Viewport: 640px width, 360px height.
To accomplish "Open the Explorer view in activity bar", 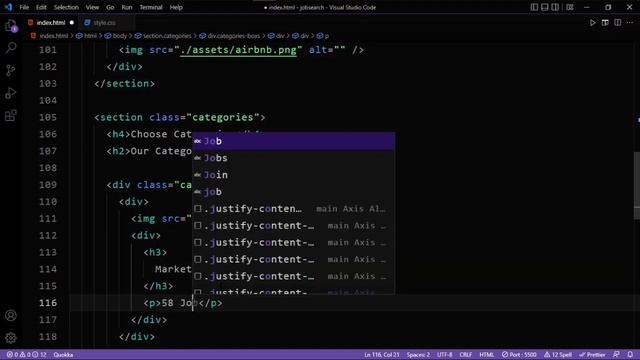I will point(11,26).
